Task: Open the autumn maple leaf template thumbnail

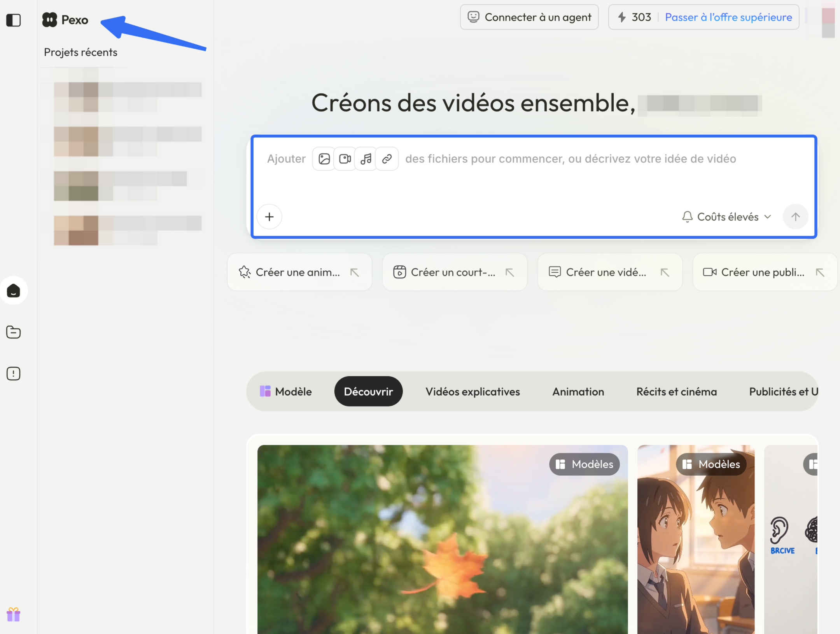Action: point(443,539)
